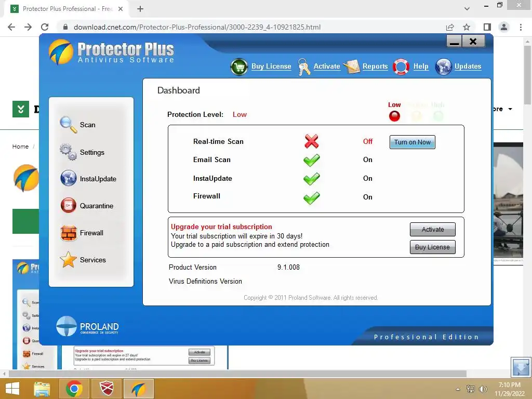532x399 pixels.
Task: Select Settings in the sidebar menu
Action: pyautogui.click(x=92, y=152)
